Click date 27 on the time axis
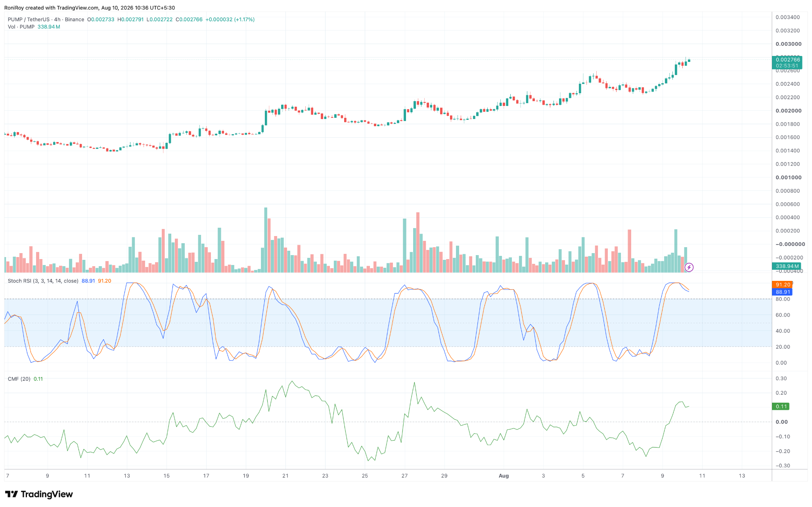Viewport: 812px width, 507px height. click(404, 476)
